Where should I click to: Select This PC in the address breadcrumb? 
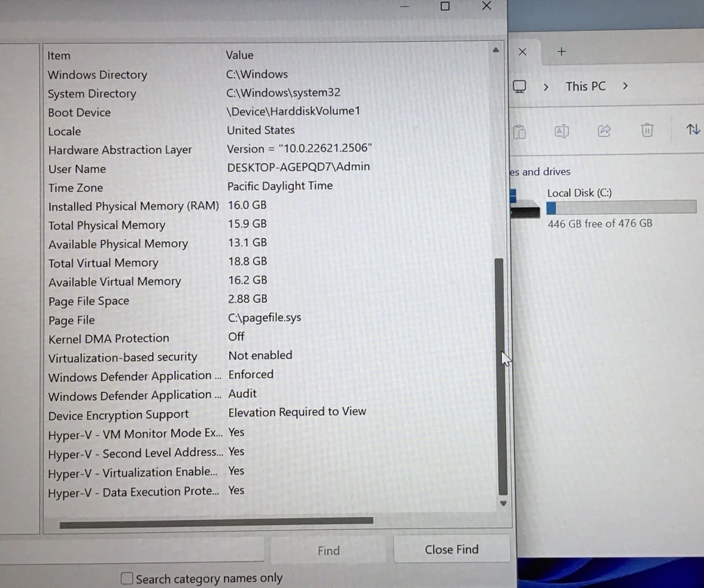point(585,87)
